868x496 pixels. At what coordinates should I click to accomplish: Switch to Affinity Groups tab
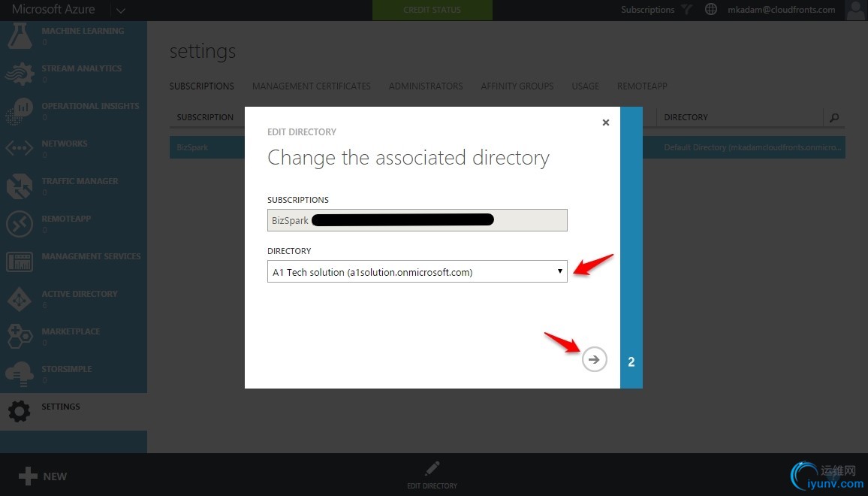click(517, 86)
